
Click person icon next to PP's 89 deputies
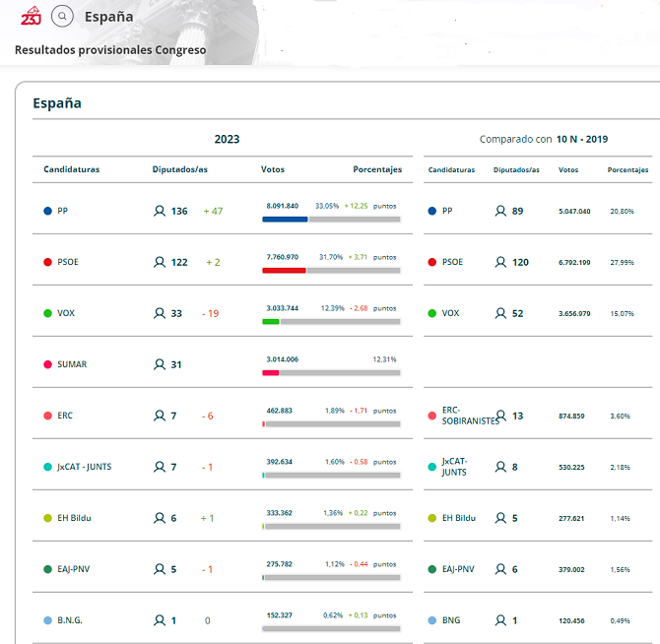[x=500, y=211]
